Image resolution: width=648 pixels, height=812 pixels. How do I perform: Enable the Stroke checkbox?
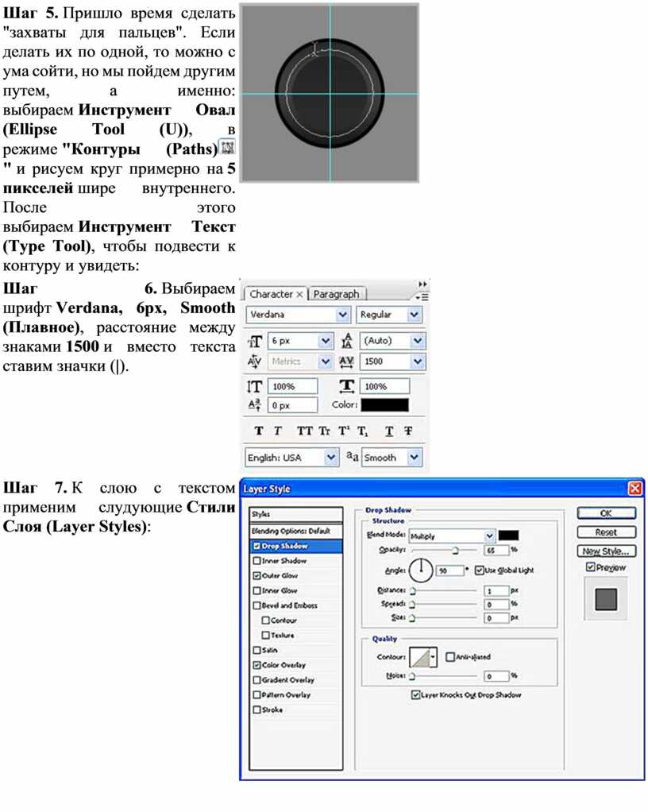[x=256, y=710]
